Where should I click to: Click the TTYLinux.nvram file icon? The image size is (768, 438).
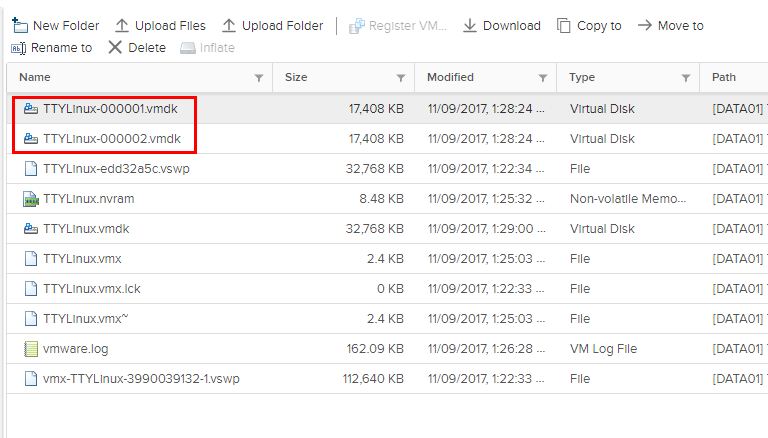click(30, 199)
